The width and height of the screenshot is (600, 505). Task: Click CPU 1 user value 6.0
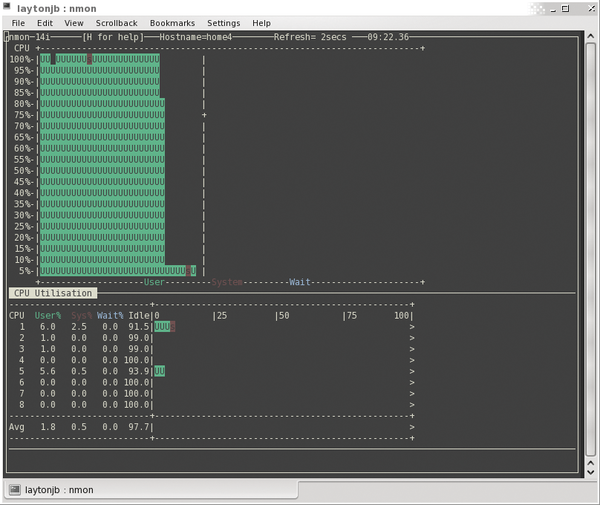[x=48, y=327]
